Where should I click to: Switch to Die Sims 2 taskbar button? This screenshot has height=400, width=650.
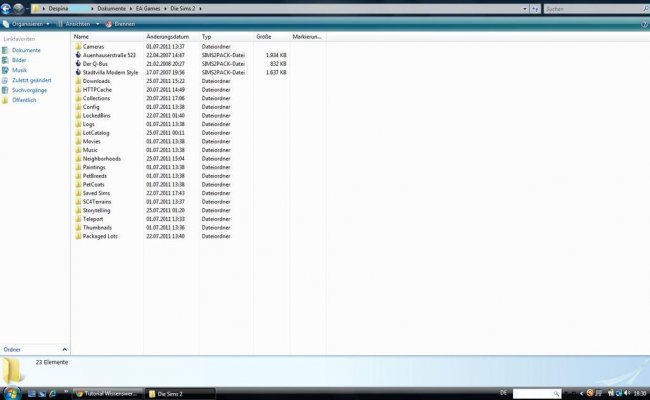[180, 393]
